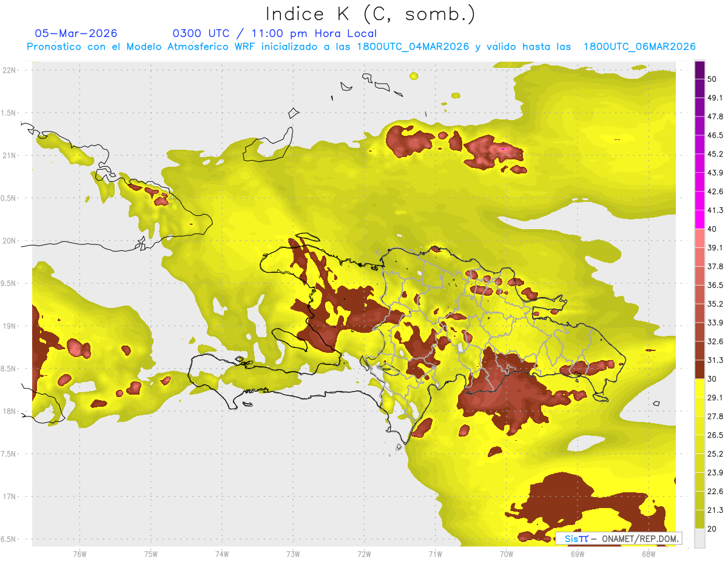Viewport: 728px width, 562px height.
Task: Pick the bright yellow colorbar swatch between 29.1 and 30
Action: tap(699, 389)
